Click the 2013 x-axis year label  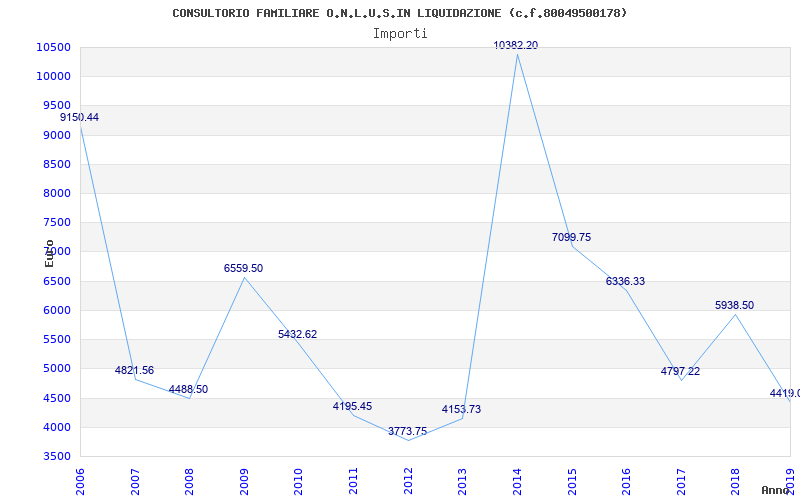pyautogui.click(x=462, y=481)
